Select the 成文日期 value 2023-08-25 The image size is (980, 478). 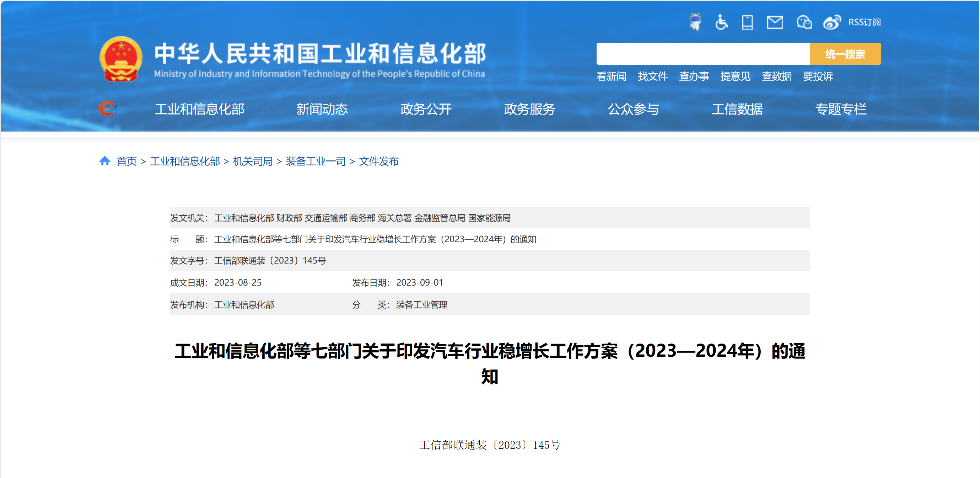coord(238,283)
